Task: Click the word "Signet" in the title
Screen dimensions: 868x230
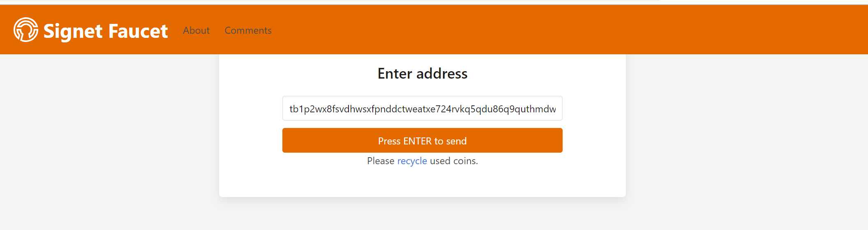Action: [x=73, y=31]
